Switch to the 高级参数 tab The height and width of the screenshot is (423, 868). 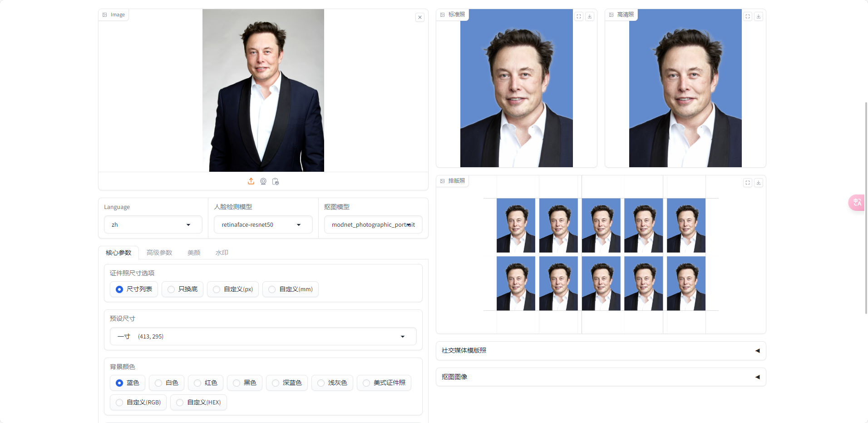159,253
